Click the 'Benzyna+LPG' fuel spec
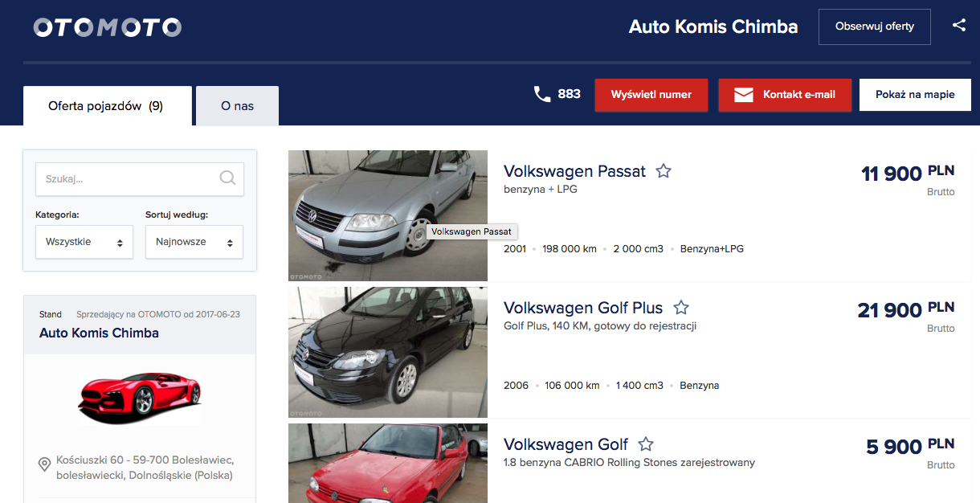980x503 pixels. [712, 249]
